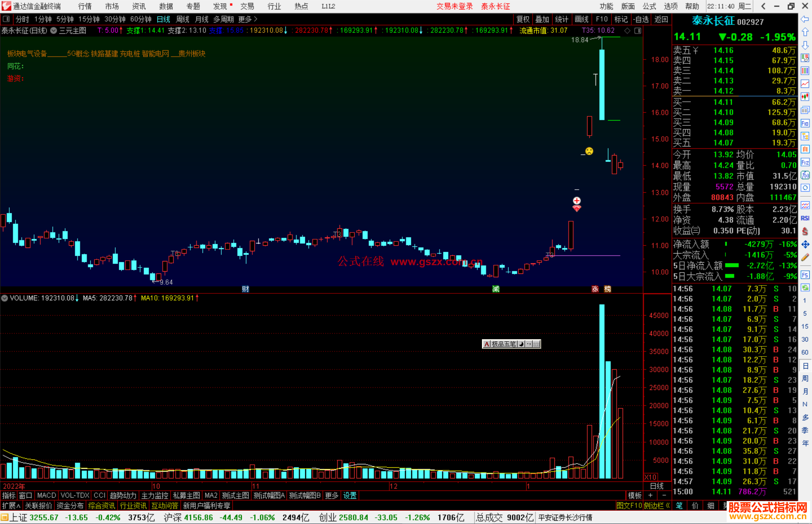Toggle the round icon beside 三元主图
Image resolution: width=812 pixels, height=524 pixels.
point(54,31)
